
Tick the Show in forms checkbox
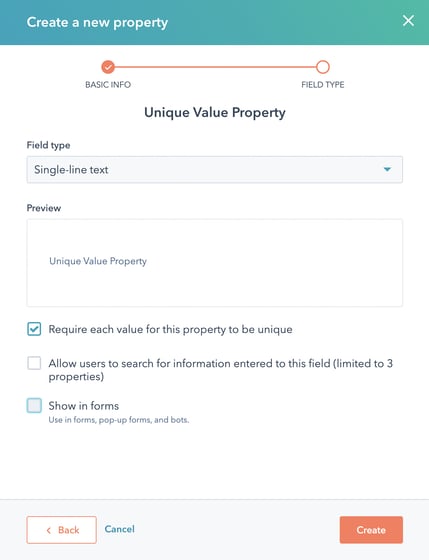[x=34, y=406]
